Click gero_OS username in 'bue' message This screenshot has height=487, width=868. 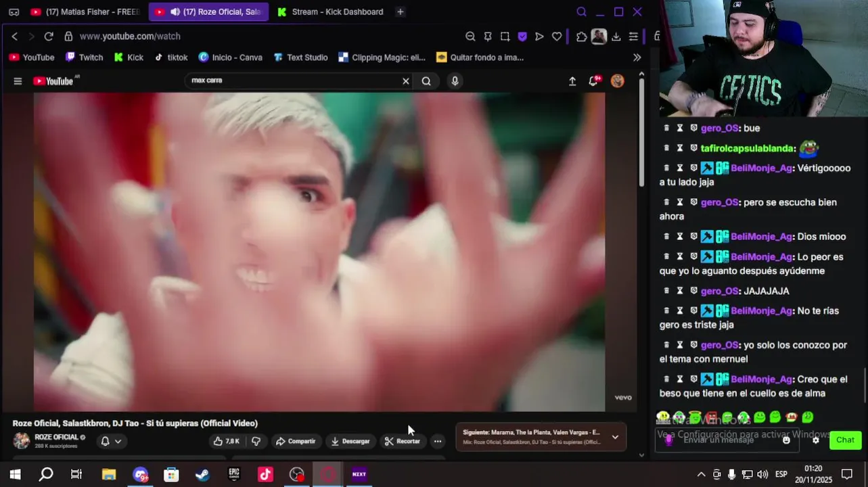click(x=719, y=128)
